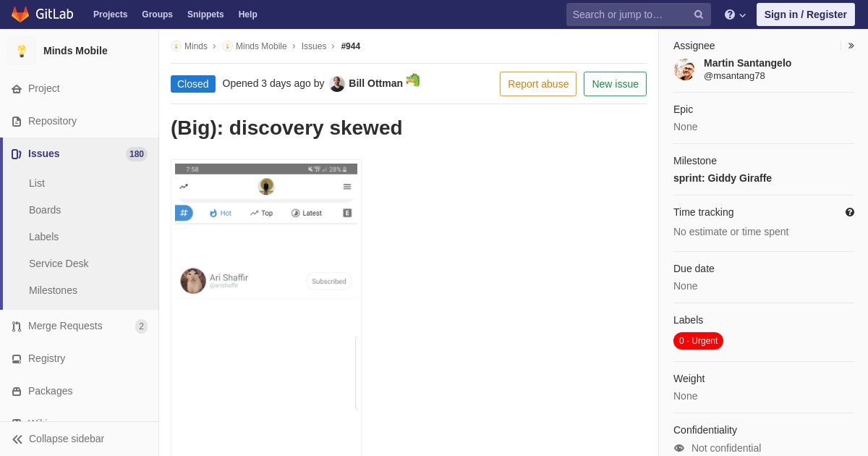The image size is (868, 456).
Task: Click the Minds breadcrumb lightbulb avatar
Action: [x=176, y=46]
